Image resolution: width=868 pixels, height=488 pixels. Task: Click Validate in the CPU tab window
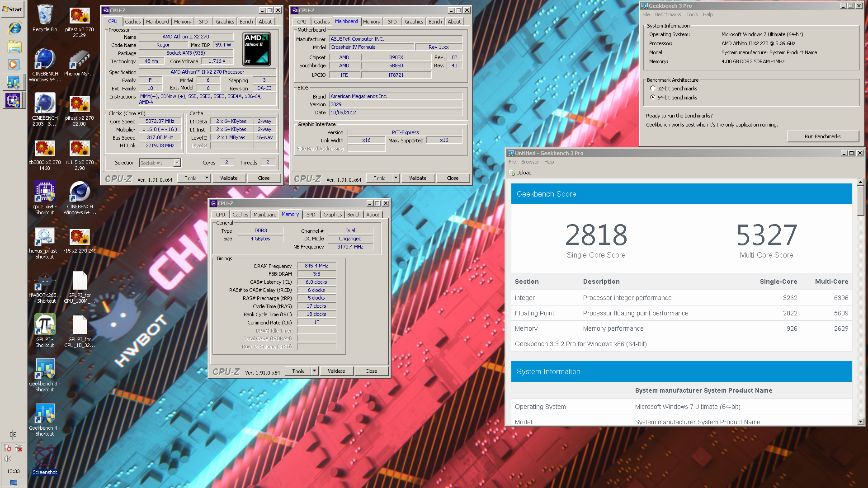[x=229, y=178]
